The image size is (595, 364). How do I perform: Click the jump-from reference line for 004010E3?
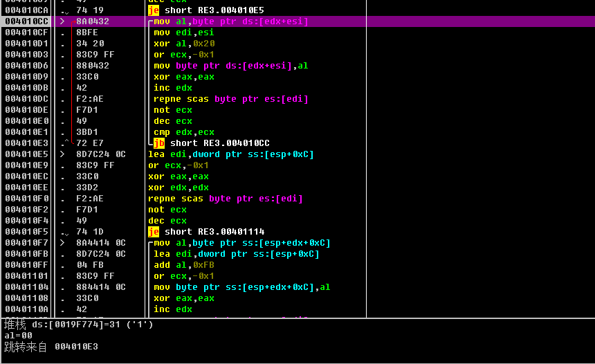pyautogui.click(x=51, y=347)
